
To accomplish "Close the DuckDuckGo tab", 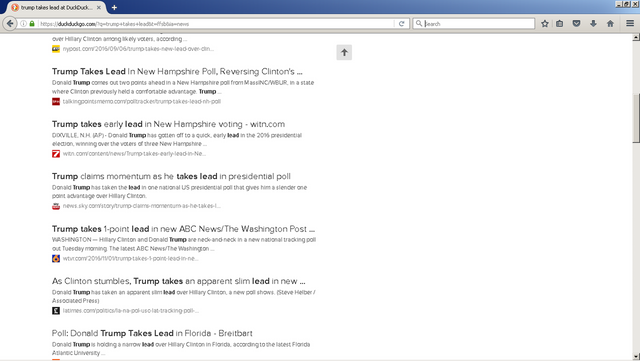I will (x=99, y=8).
